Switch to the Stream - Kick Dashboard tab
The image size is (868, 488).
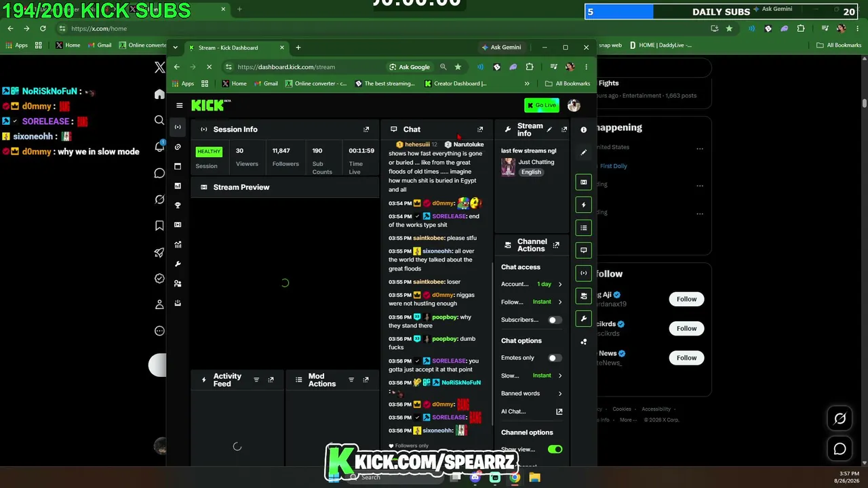235,47
